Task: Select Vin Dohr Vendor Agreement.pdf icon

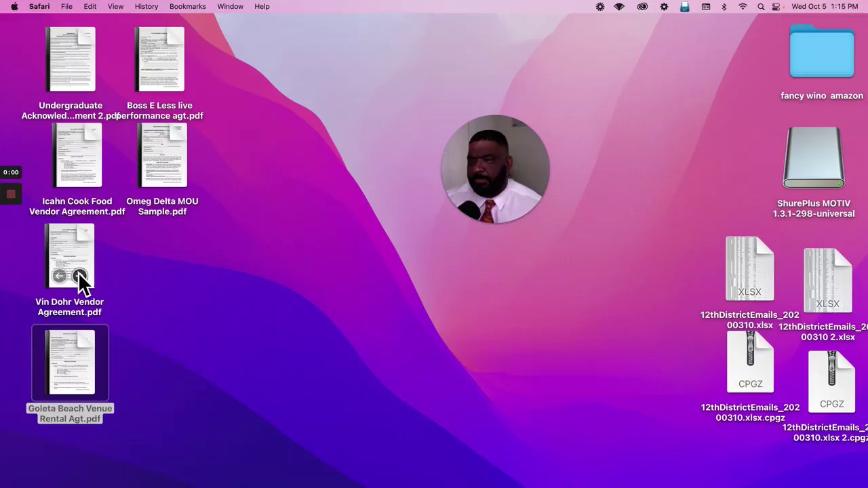Action: [69, 256]
